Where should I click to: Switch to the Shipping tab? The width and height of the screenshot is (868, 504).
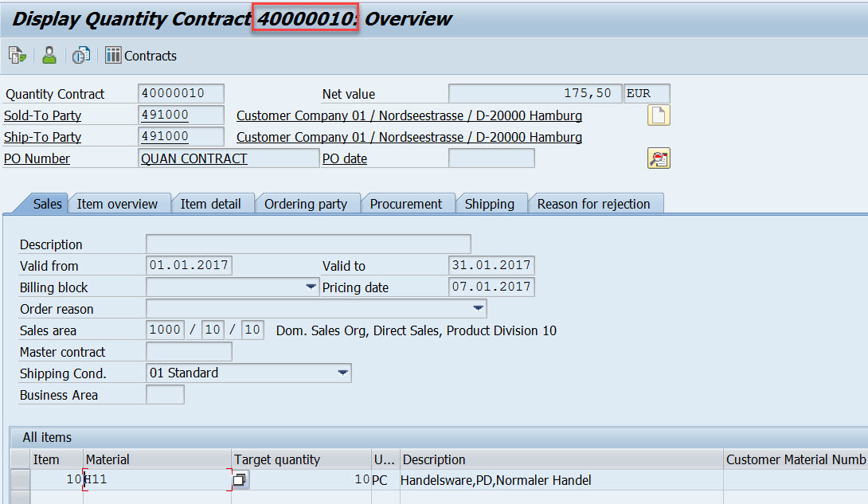click(491, 203)
